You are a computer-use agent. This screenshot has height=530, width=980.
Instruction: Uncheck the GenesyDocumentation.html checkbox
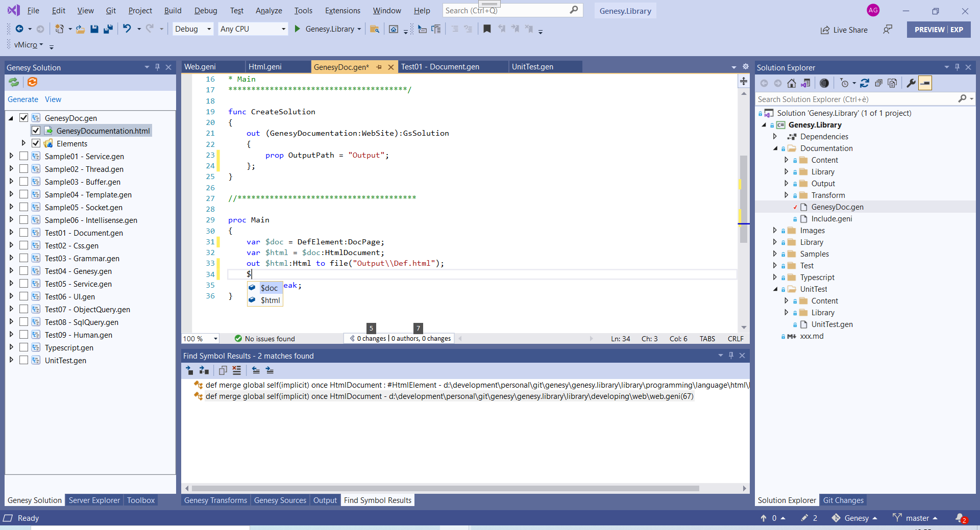36,131
